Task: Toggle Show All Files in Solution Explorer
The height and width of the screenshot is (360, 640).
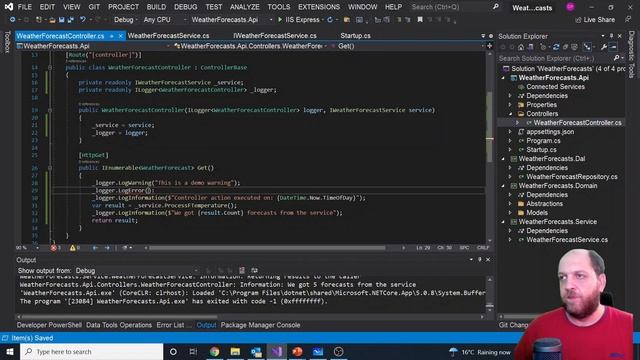Action: point(575,47)
